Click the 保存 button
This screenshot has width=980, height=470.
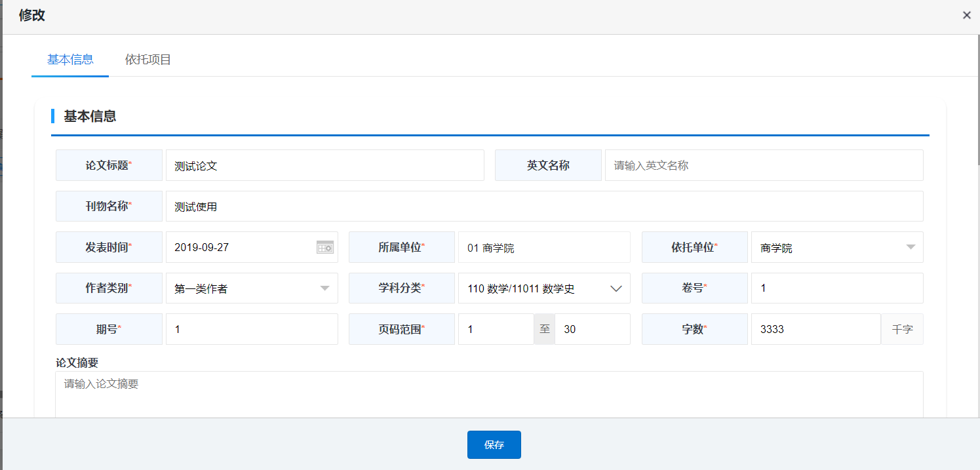494,444
